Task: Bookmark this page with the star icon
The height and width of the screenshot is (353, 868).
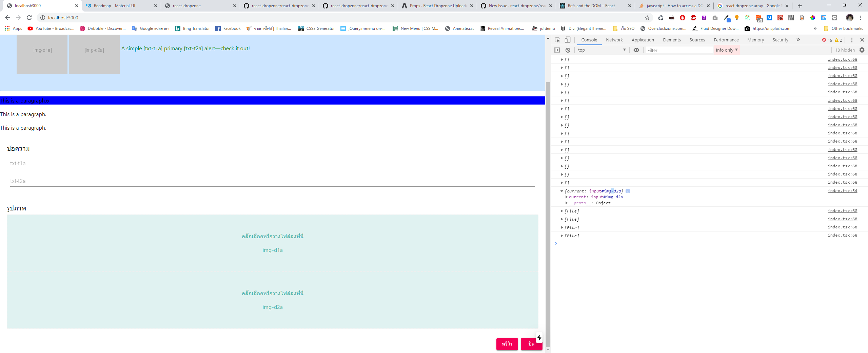Action: (647, 18)
